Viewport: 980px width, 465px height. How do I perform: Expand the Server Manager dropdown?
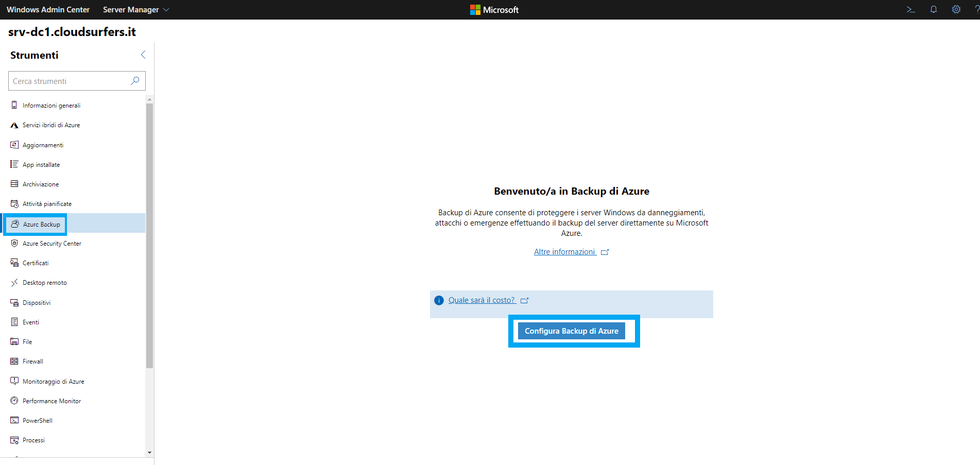click(x=166, y=10)
